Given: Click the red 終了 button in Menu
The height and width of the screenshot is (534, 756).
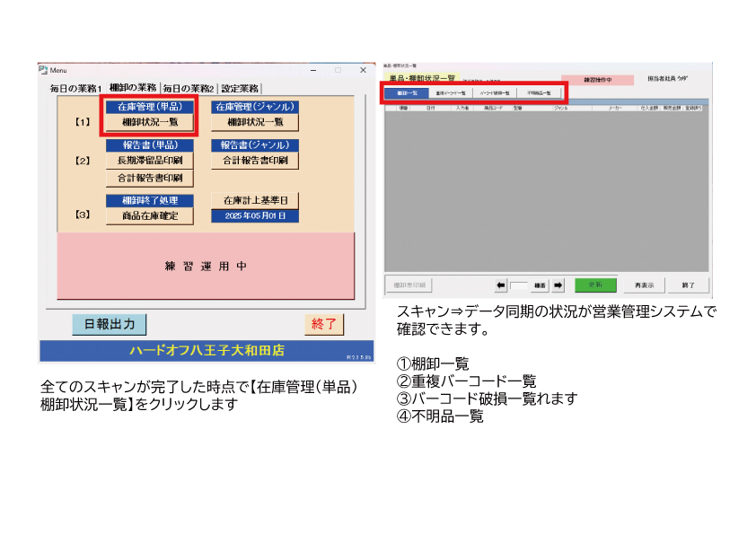Looking at the screenshot, I should 323,324.
